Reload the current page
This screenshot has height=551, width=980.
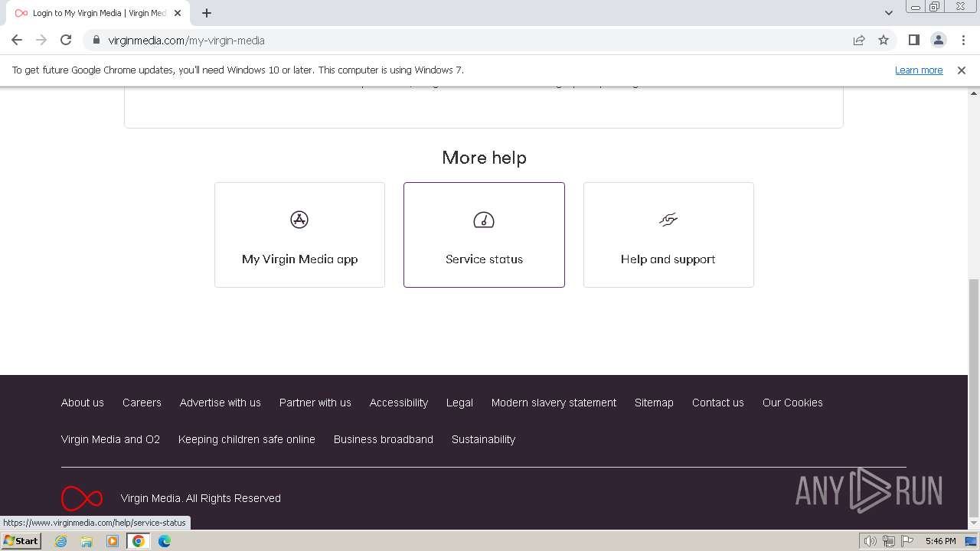(66, 40)
